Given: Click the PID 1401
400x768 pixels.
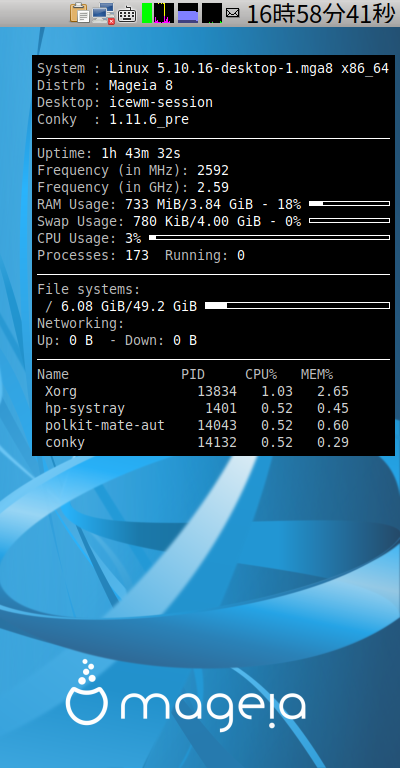Looking at the screenshot, I should coord(221,409).
